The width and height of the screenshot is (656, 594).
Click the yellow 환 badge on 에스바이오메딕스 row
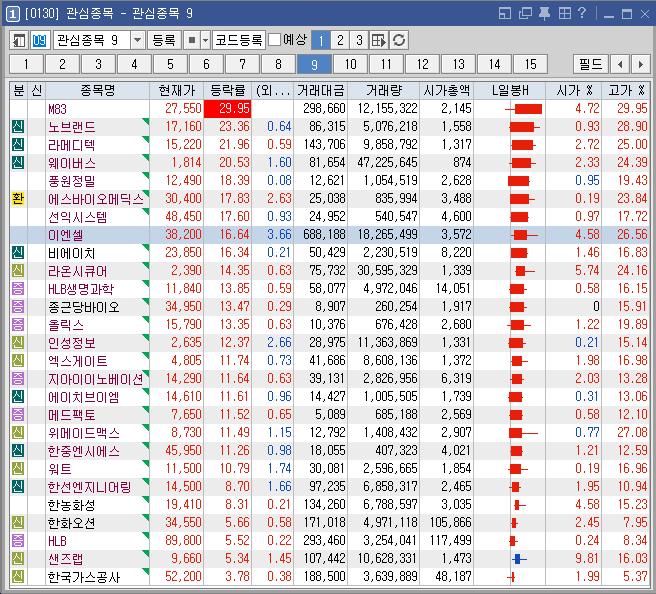(18, 198)
